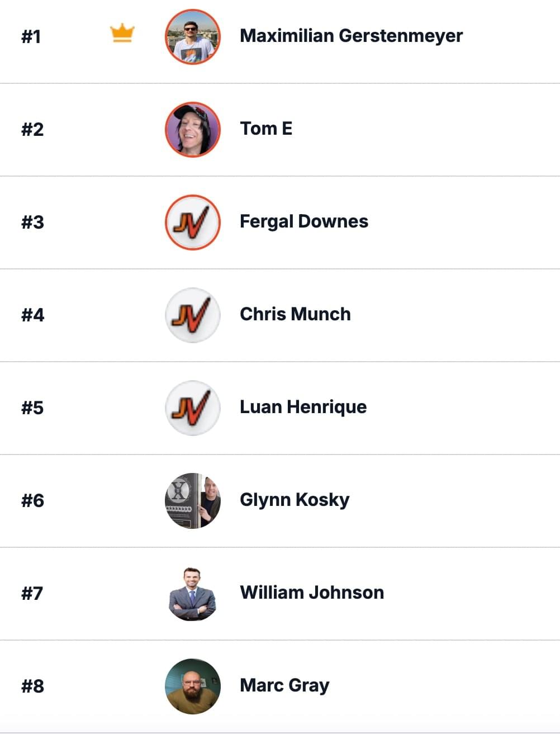The height and width of the screenshot is (734, 560).
Task: Select the Glynn Kosky name text
Action: [295, 500]
